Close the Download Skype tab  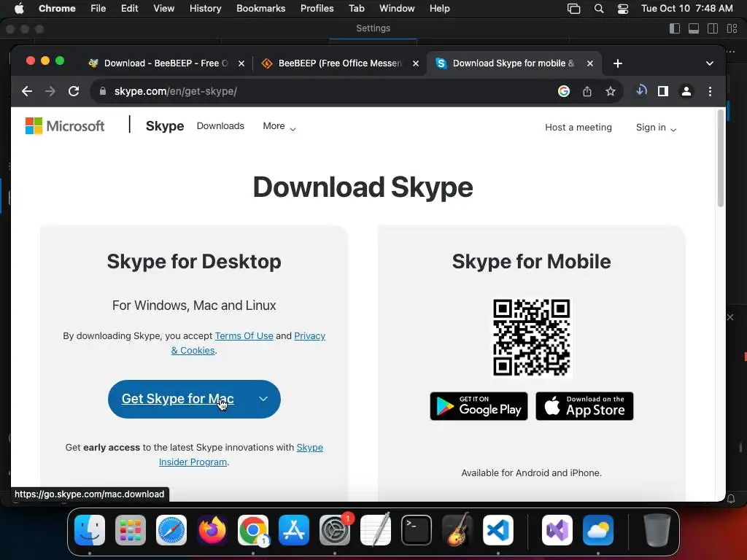(x=589, y=63)
